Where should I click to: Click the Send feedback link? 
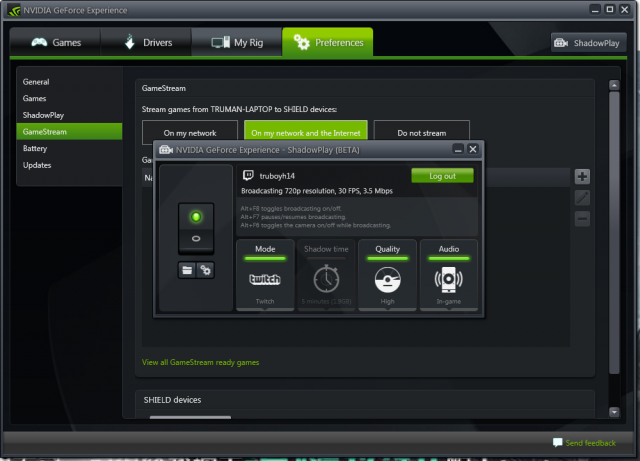pyautogui.click(x=590, y=443)
